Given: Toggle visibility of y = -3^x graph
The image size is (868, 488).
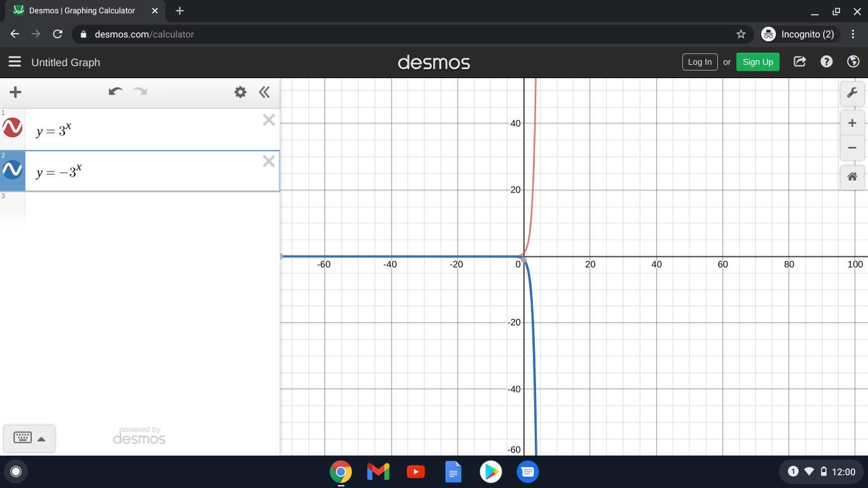Looking at the screenshot, I should tap(13, 170).
